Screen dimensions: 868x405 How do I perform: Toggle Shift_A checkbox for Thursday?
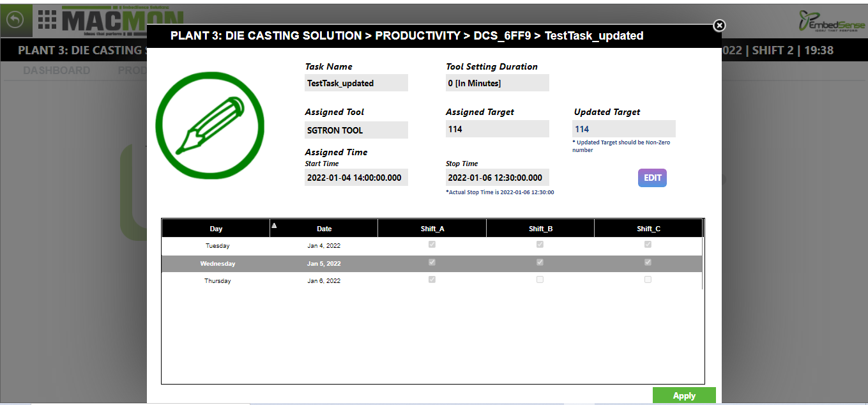[x=432, y=280]
